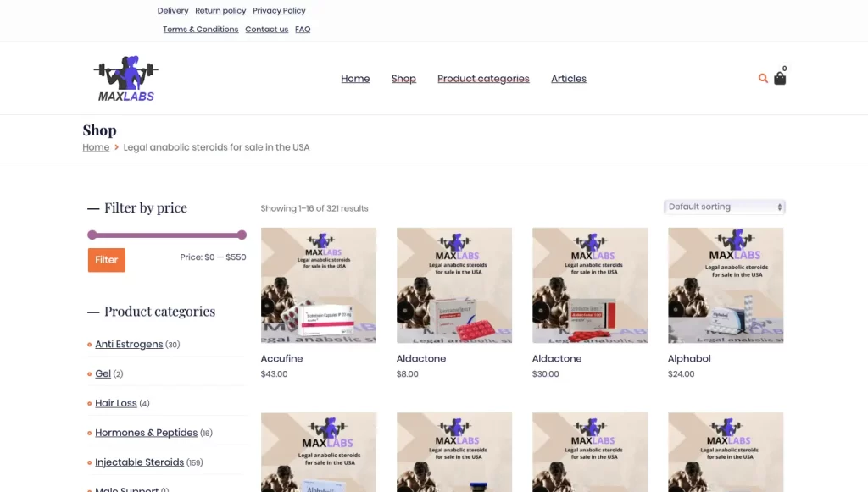Click the Aldactone title priced $8.00
This screenshot has width=868, height=492.
point(421,359)
